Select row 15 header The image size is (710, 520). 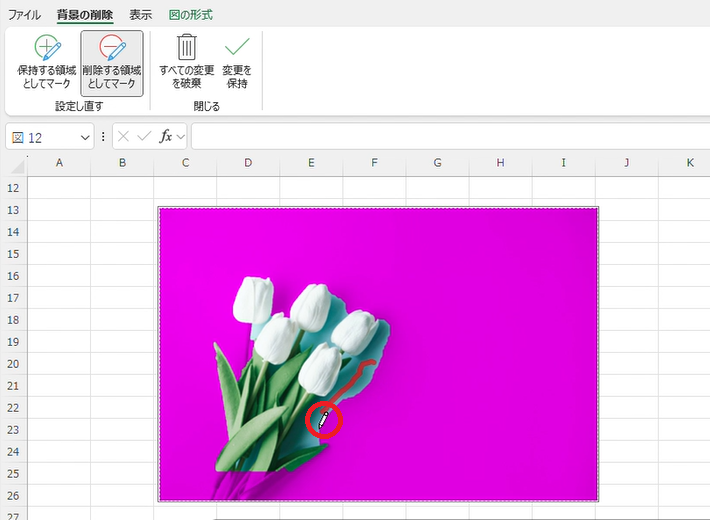14,254
